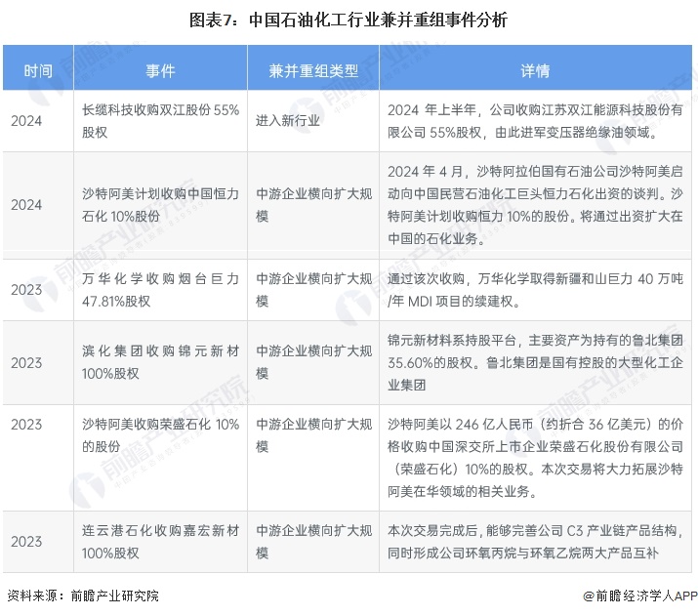This screenshot has width=698, height=616.
Task: Select the 万华化学收购烟台巨力47.81%股权 cell
Action: click(160, 290)
